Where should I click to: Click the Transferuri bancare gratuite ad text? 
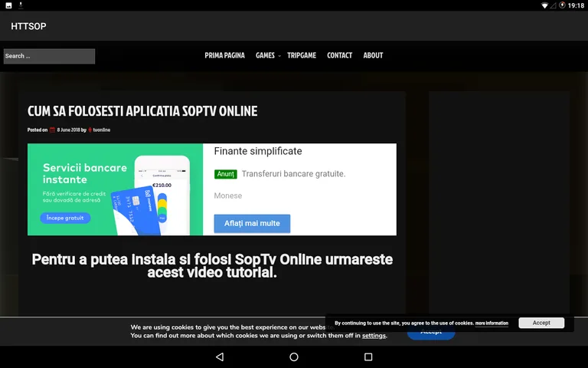[x=293, y=174]
